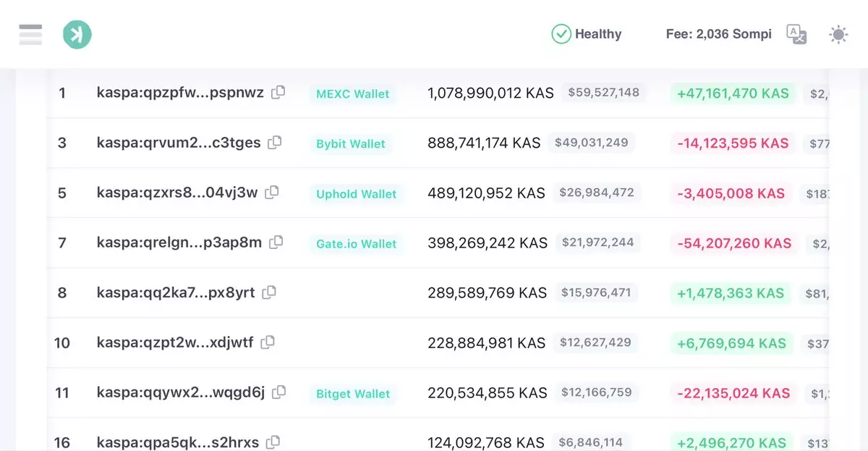Click the Fee: 2,036 Sompi indicator

[718, 34]
